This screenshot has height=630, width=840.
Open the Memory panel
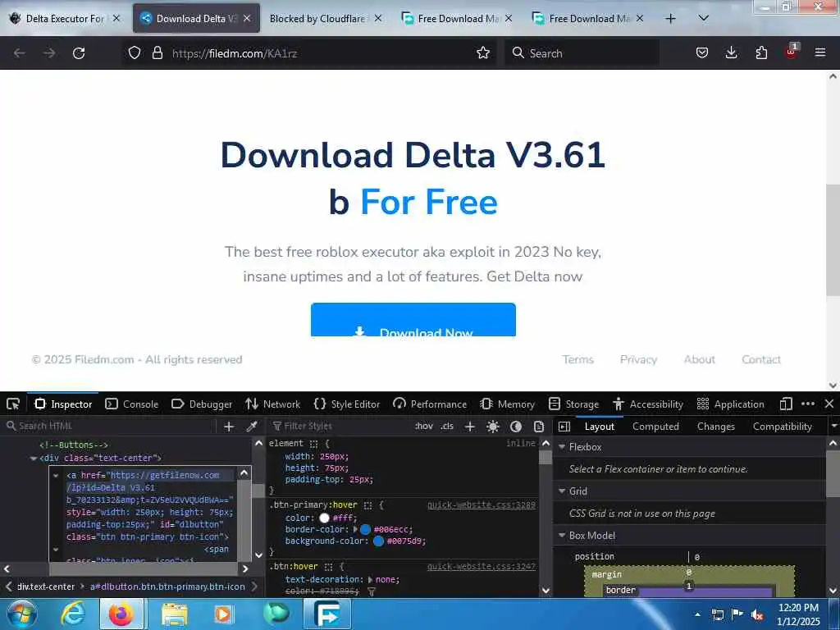click(507, 404)
